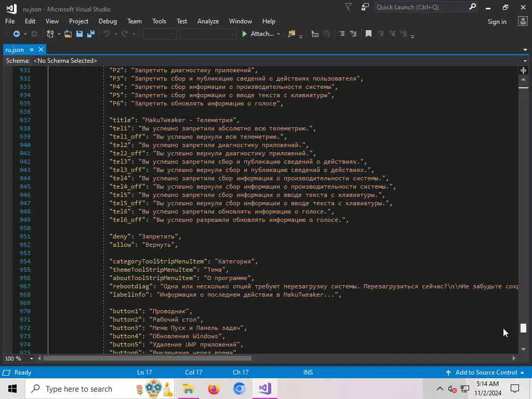532x399 pixels.
Task: Click the notifications flag icon in title bar
Action: 348,7
